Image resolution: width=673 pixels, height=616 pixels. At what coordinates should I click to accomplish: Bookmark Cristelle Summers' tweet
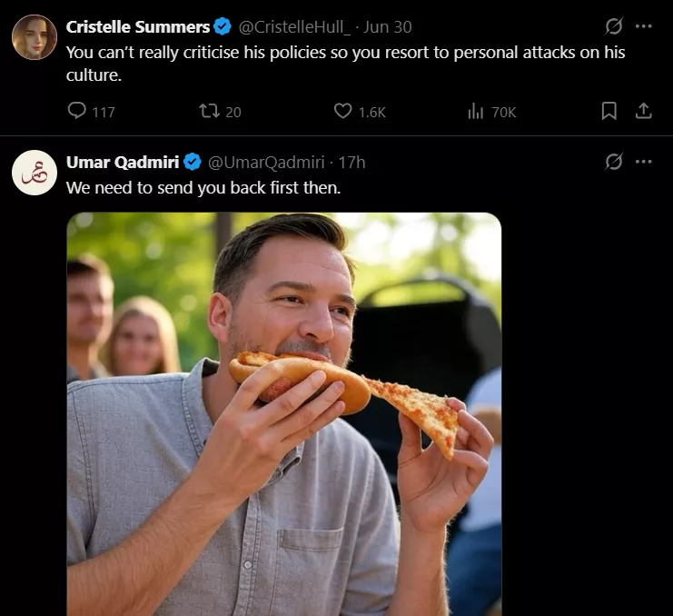[609, 111]
